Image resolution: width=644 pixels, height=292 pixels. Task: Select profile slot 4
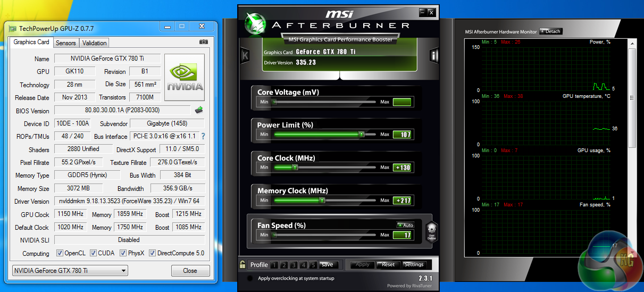(304, 265)
